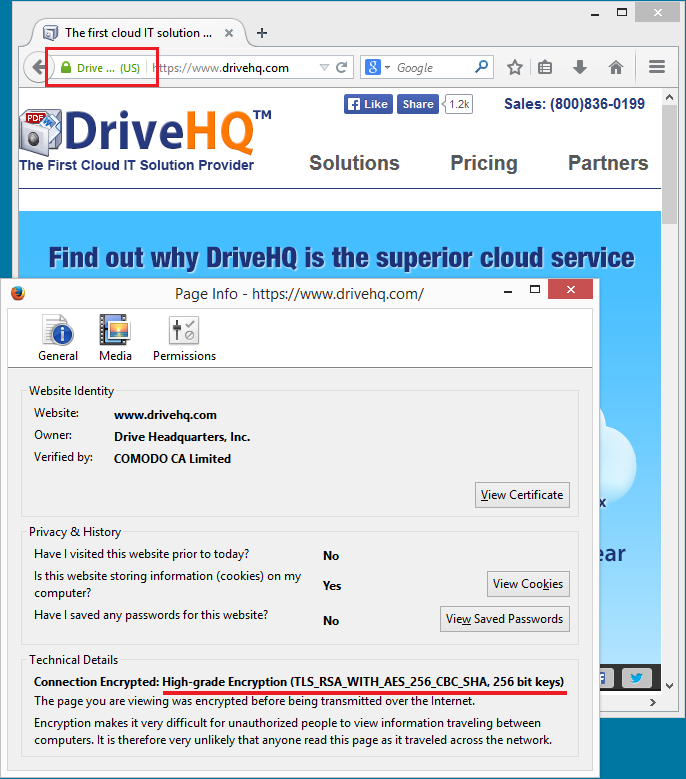Open the Downloads arrow icon
This screenshot has width=686, height=779.
click(580, 67)
